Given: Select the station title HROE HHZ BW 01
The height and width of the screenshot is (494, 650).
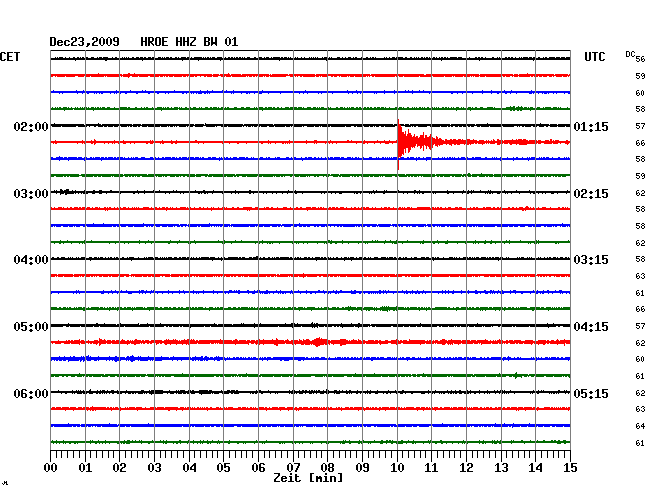Looking at the screenshot, I should coord(189,42).
